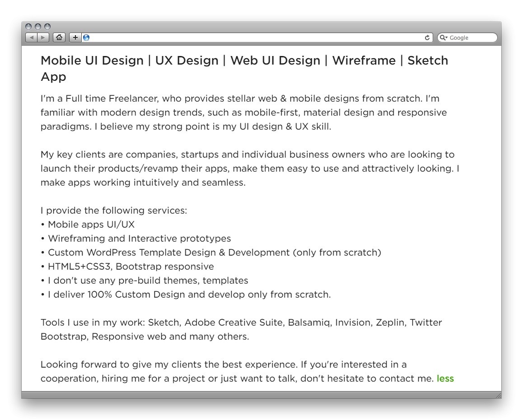Viewport: 523px width, 420px height.
Task: Close the browser window
Action: [28, 27]
